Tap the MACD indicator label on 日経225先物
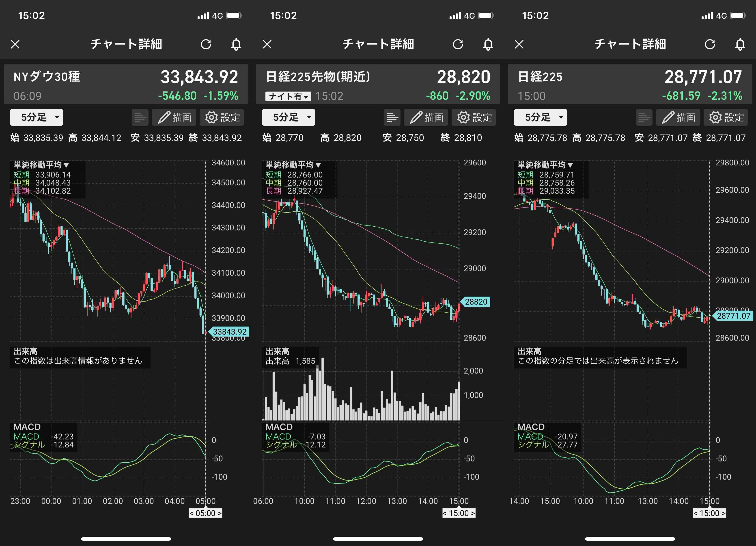The image size is (756, 546). pos(279,427)
